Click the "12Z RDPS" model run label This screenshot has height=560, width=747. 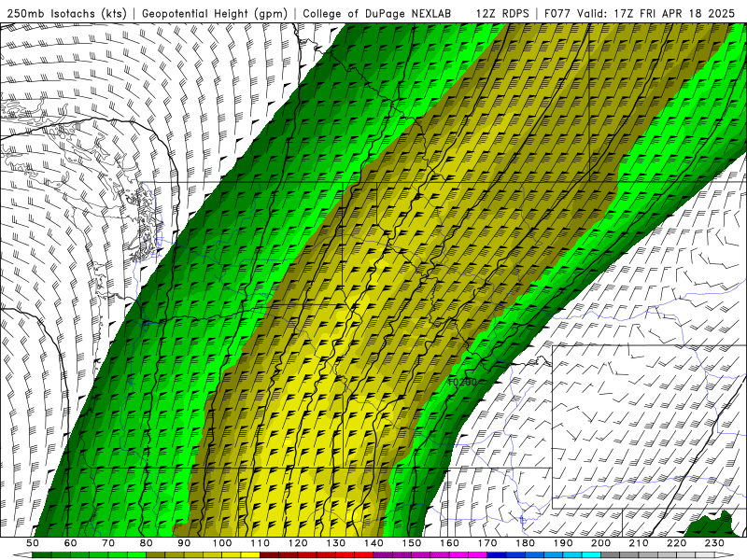[x=502, y=13]
